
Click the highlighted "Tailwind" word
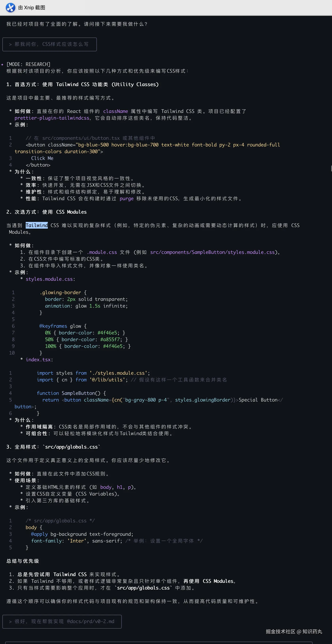tap(37, 225)
